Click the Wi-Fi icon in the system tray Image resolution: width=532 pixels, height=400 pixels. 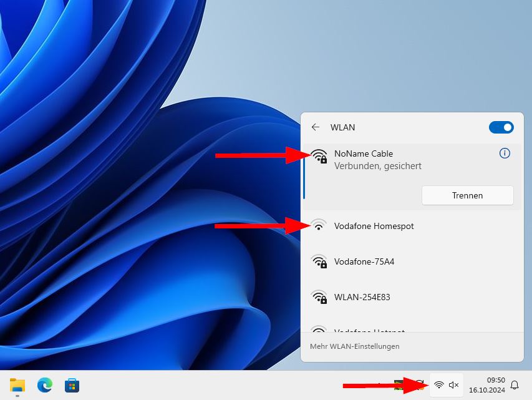tap(439, 384)
